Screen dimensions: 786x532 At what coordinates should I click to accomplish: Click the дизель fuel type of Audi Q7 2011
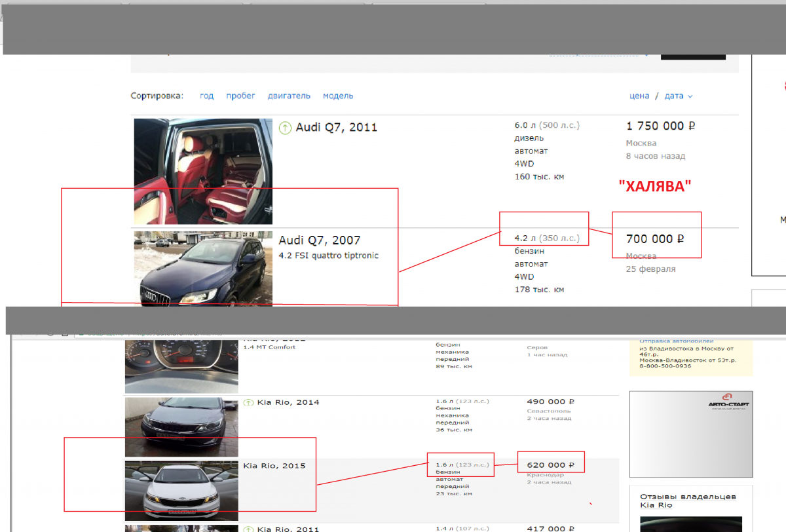(x=529, y=138)
